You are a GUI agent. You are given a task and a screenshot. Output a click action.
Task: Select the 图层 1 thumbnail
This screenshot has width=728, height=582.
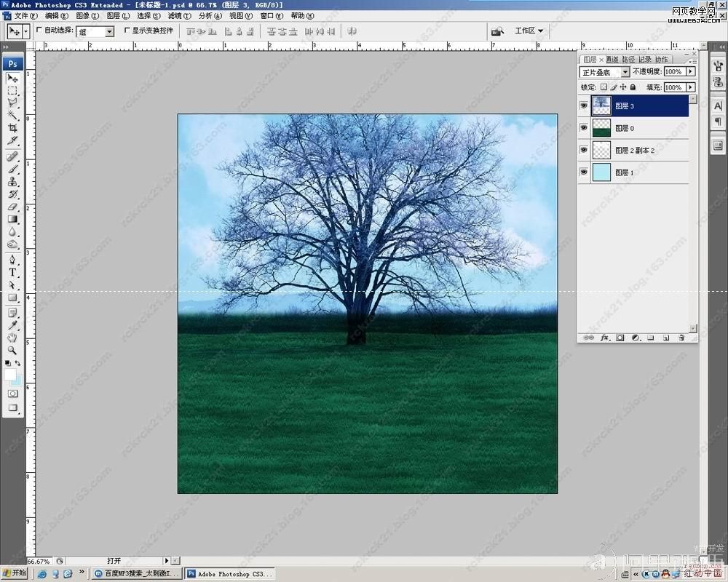click(x=602, y=172)
